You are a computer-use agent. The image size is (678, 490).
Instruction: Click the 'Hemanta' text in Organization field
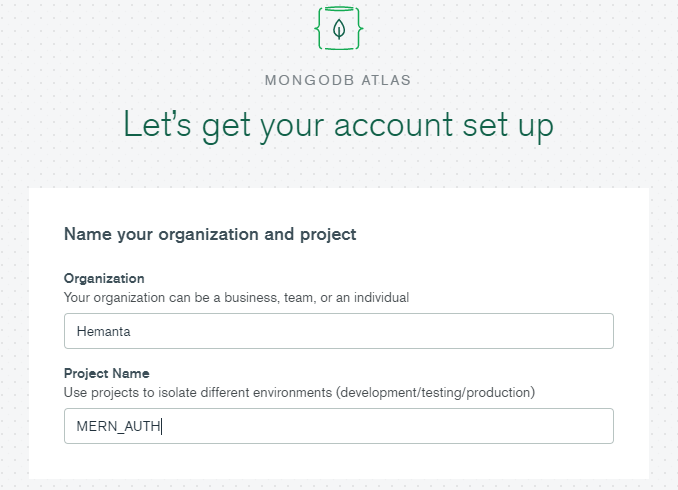coord(104,331)
